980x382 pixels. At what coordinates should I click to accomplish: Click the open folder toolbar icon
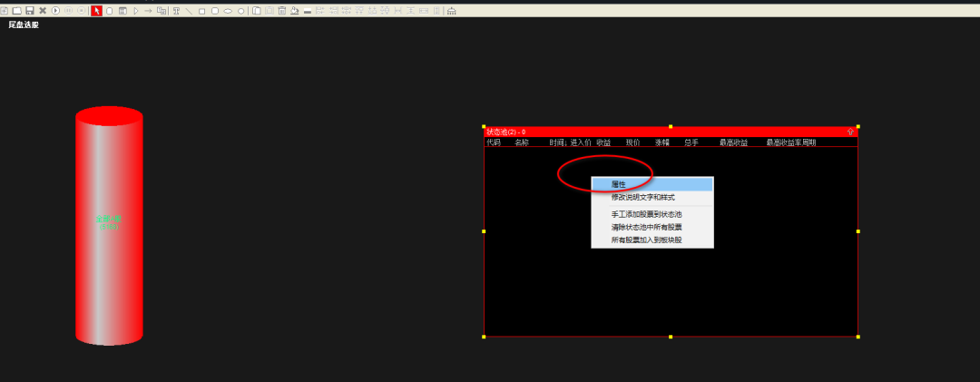[x=17, y=11]
